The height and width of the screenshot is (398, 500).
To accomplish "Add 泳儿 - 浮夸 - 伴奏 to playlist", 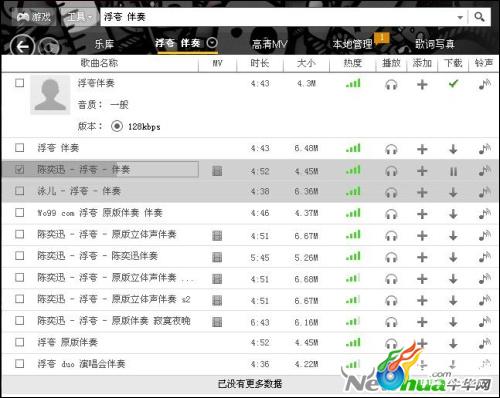I will 422,192.
